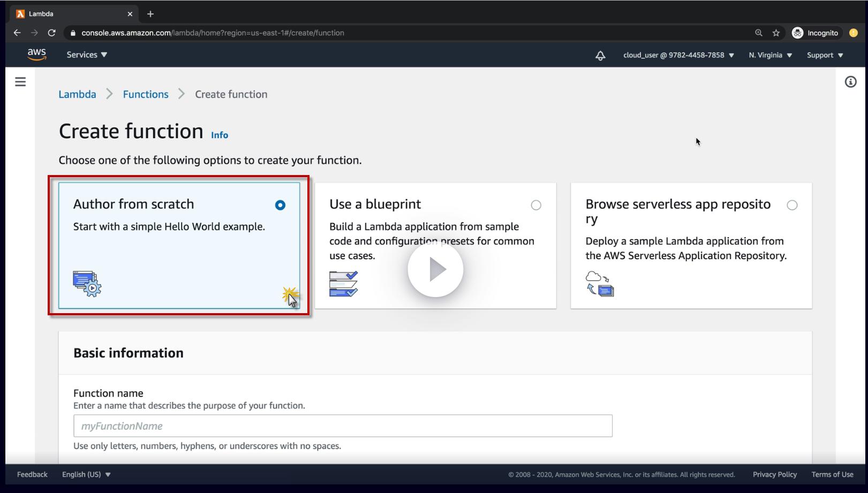Image resolution: width=868 pixels, height=493 pixels.
Task: Open the Incognito profile indicator
Action: (x=815, y=33)
